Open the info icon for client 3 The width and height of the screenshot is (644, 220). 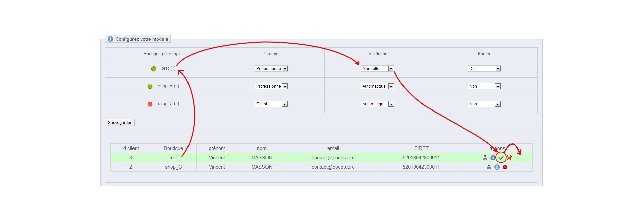click(493, 158)
